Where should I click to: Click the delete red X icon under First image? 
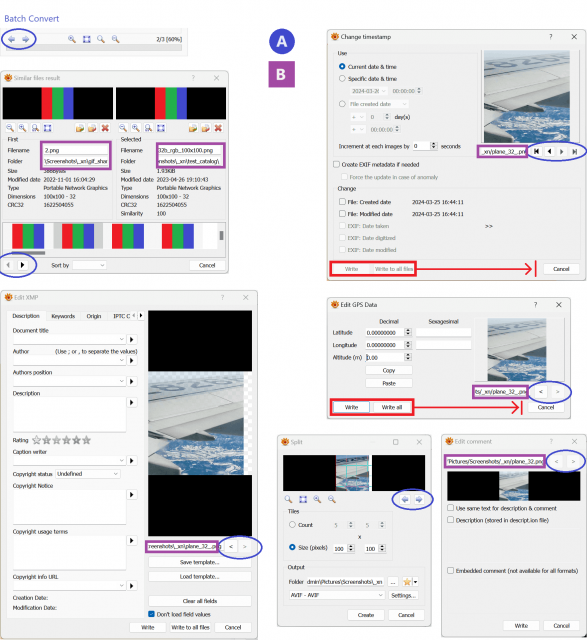pos(105,128)
